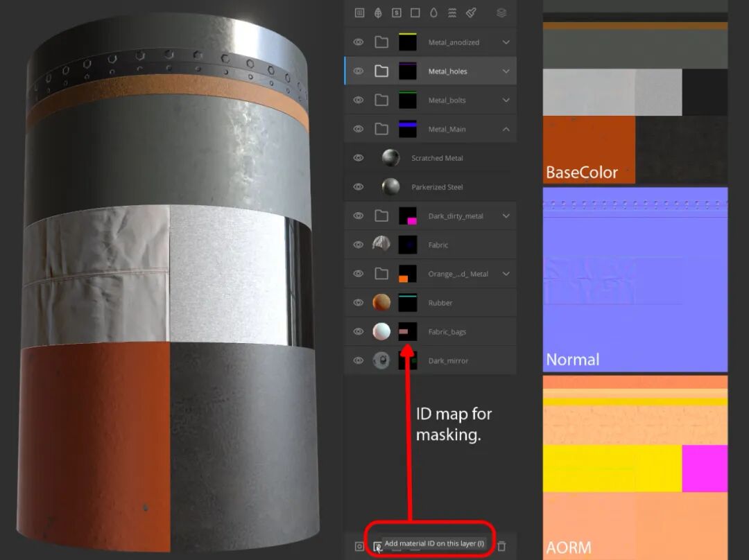Hide the Metal_anodized group with its eye

359,42
